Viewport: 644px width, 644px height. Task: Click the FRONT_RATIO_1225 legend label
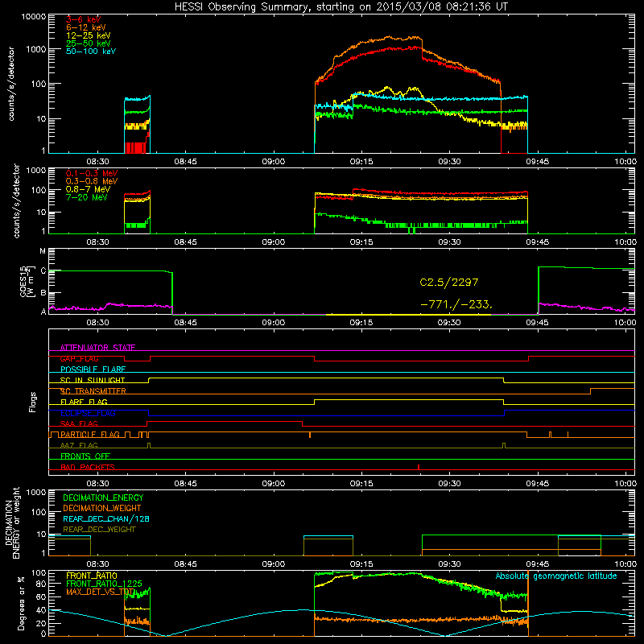pos(104,584)
